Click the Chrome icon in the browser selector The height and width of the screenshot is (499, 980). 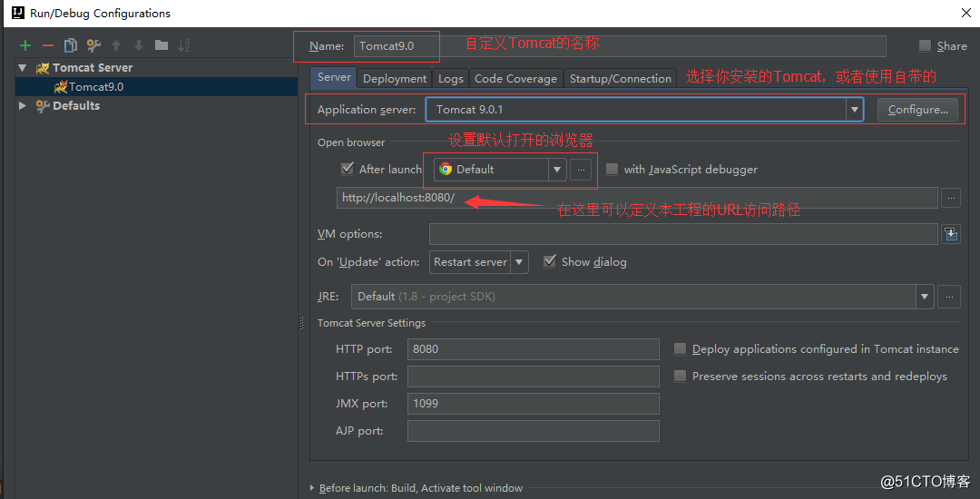point(446,170)
